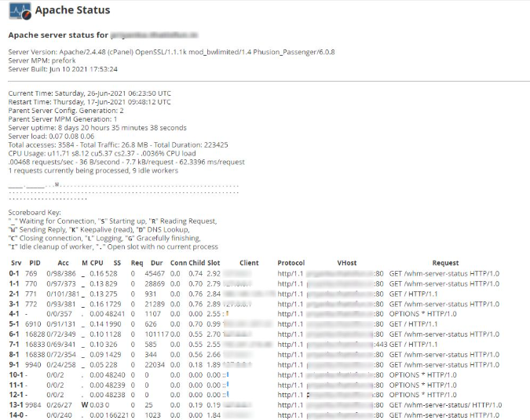Select the Apache Status page heading
The image size is (530, 420).
(x=72, y=10)
